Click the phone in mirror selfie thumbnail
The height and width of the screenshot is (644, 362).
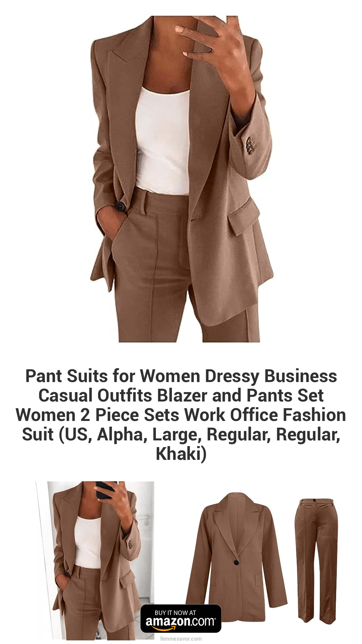[x=105, y=490]
